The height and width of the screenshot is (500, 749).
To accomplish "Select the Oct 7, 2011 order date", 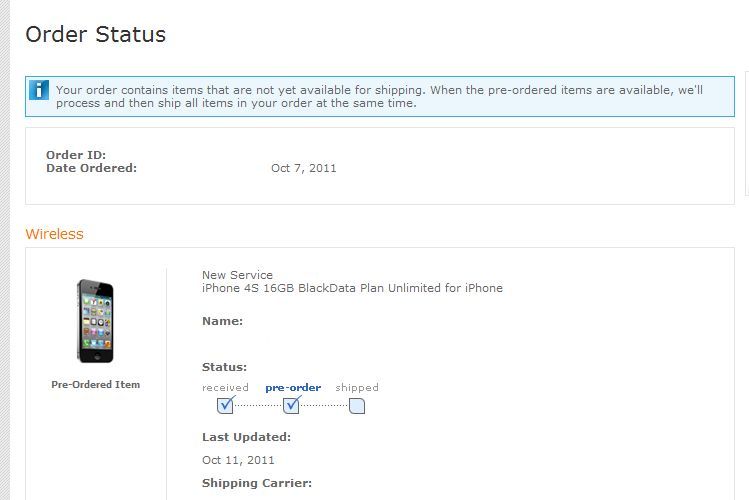I will pos(304,168).
